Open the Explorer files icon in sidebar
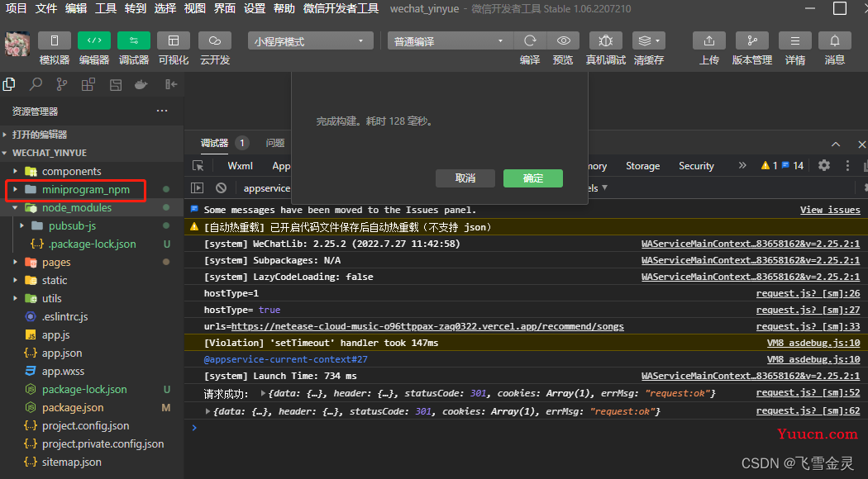The image size is (868, 479). [x=9, y=84]
